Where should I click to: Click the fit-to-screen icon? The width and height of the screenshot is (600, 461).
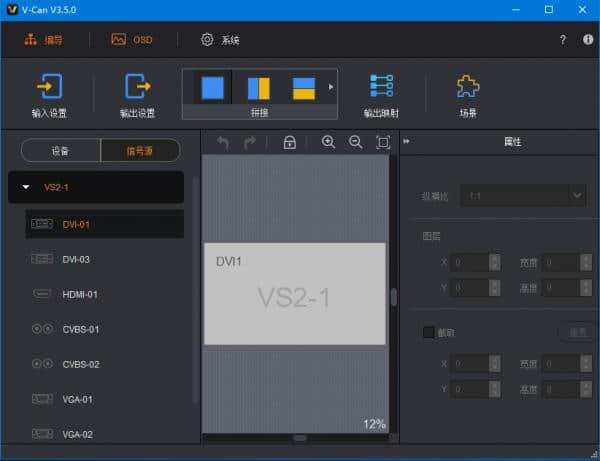click(x=382, y=143)
